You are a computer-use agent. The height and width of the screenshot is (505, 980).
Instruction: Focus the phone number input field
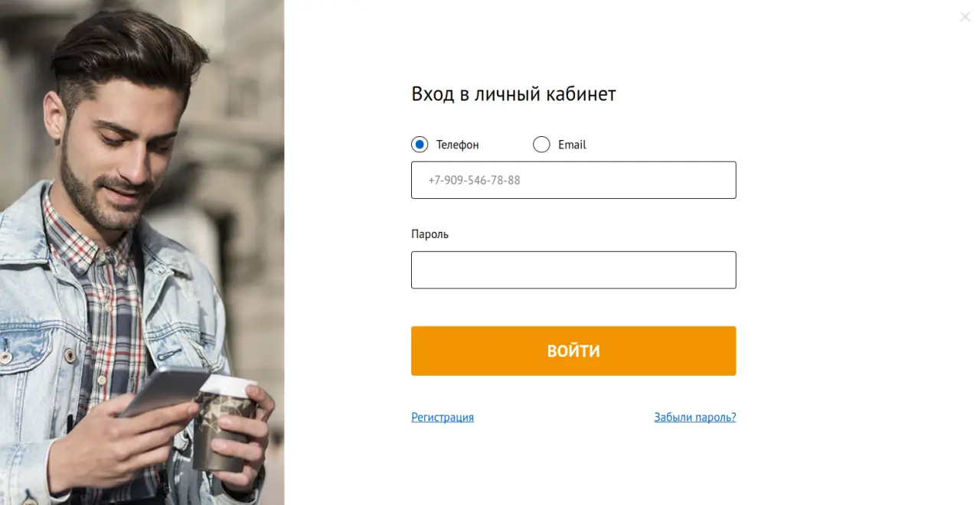point(573,181)
